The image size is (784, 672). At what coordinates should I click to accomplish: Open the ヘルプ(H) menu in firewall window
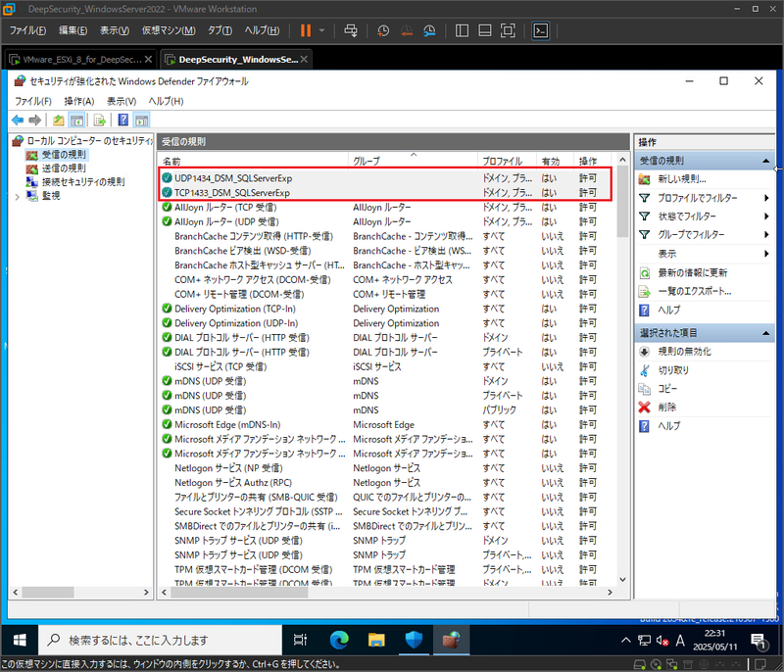[x=166, y=102]
